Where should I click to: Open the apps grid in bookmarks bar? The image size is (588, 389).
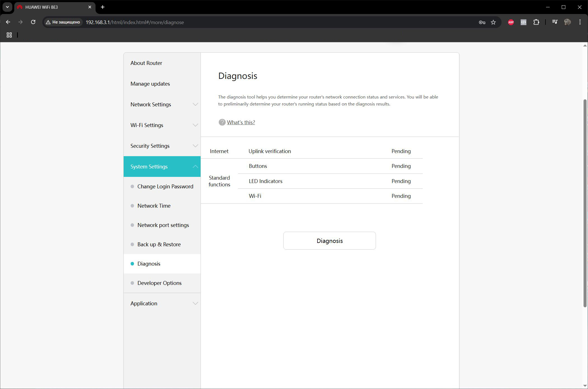tap(9, 35)
